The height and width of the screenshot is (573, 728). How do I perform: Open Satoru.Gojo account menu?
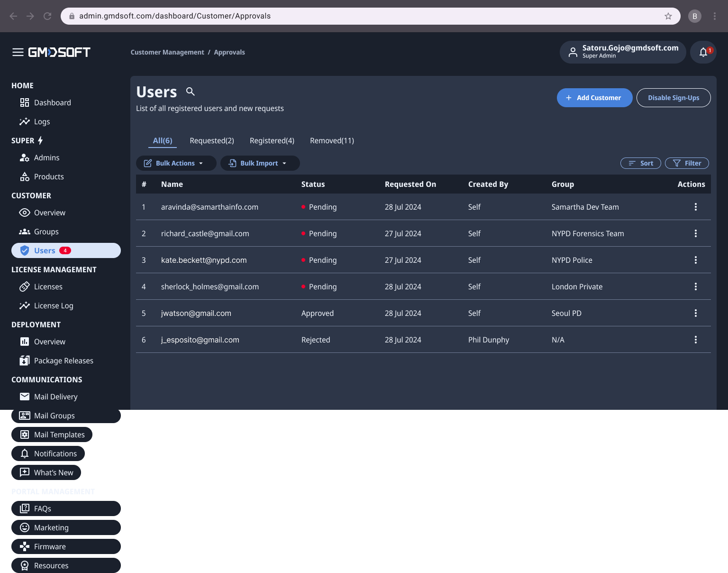[x=623, y=52]
